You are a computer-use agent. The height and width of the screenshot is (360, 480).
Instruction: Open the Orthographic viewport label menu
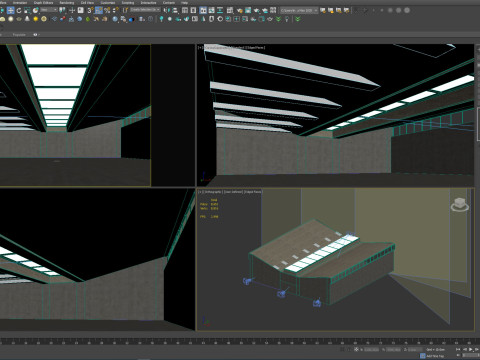pos(213,192)
